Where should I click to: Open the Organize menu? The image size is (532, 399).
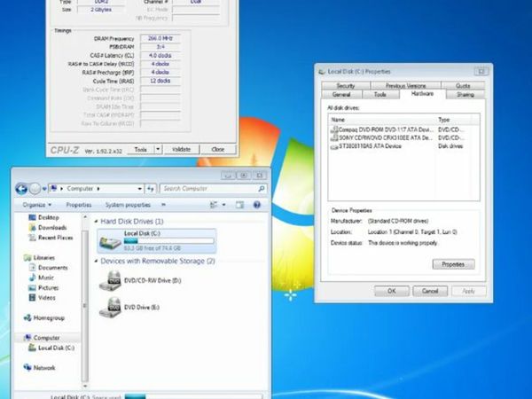(x=37, y=205)
